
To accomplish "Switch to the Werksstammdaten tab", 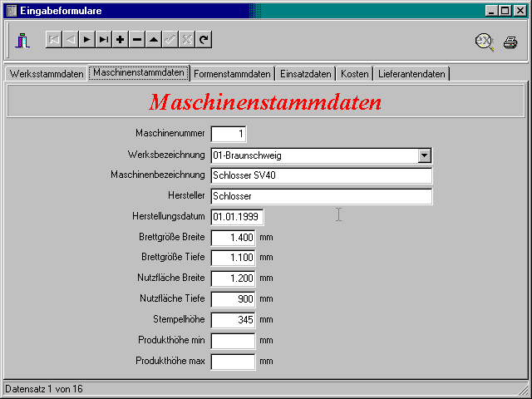I will 47,74.
